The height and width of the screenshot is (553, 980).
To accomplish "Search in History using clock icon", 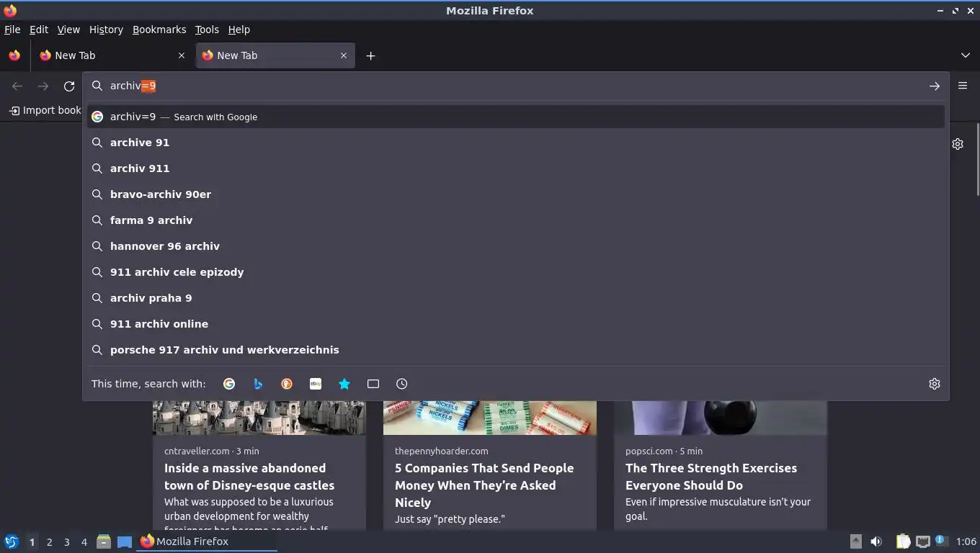I will pyautogui.click(x=402, y=384).
